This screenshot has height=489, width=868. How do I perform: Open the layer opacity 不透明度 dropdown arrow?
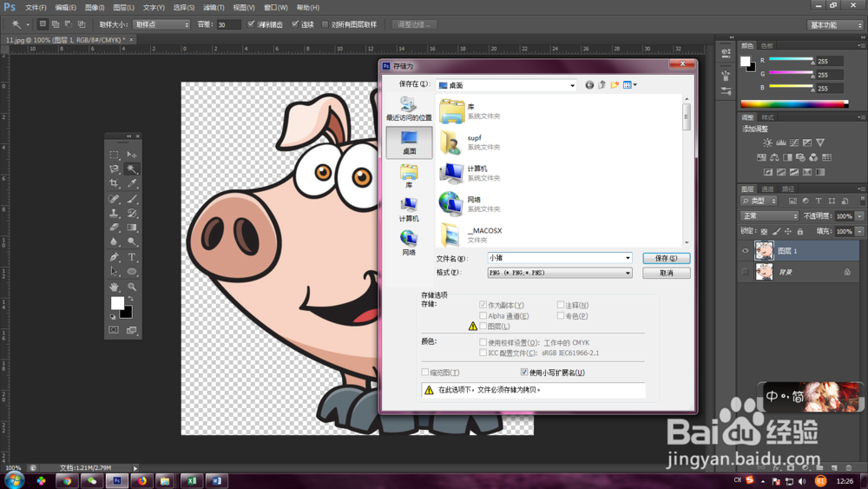tap(859, 216)
